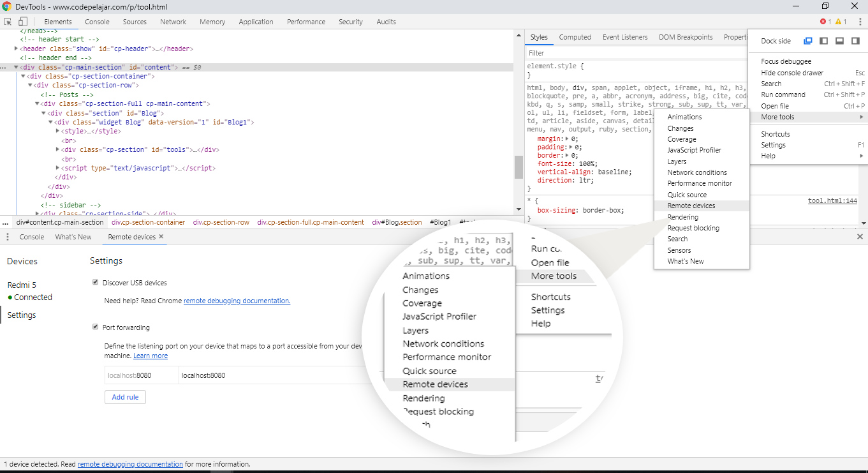The width and height of the screenshot is (868, 473).
Task: Collapse the cp-main-section div node
Action: pos(17,67)
